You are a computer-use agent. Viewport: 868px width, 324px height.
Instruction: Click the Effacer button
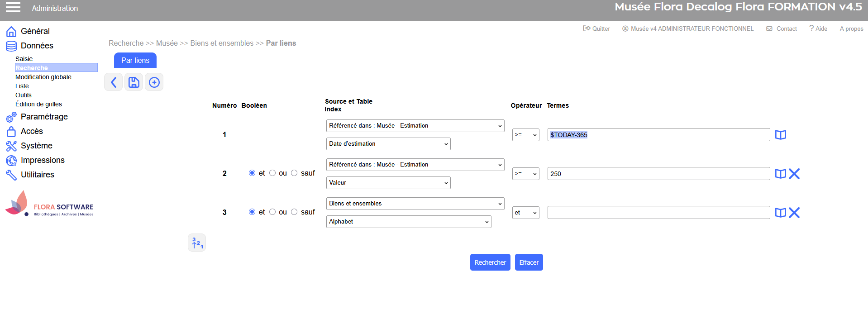529,262
